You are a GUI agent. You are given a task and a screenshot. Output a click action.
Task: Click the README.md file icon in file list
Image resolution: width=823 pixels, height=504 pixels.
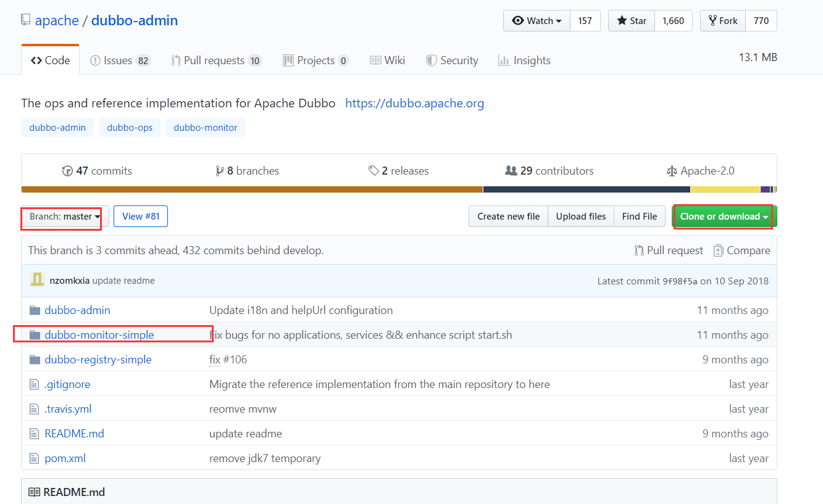34,434
